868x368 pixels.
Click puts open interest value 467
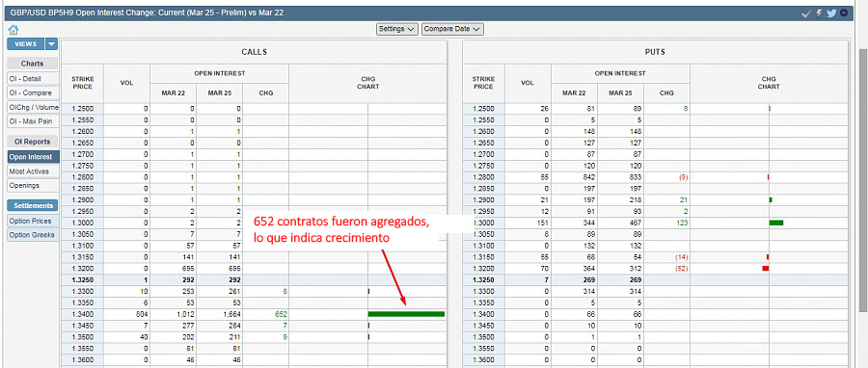[x=635, y=223]
